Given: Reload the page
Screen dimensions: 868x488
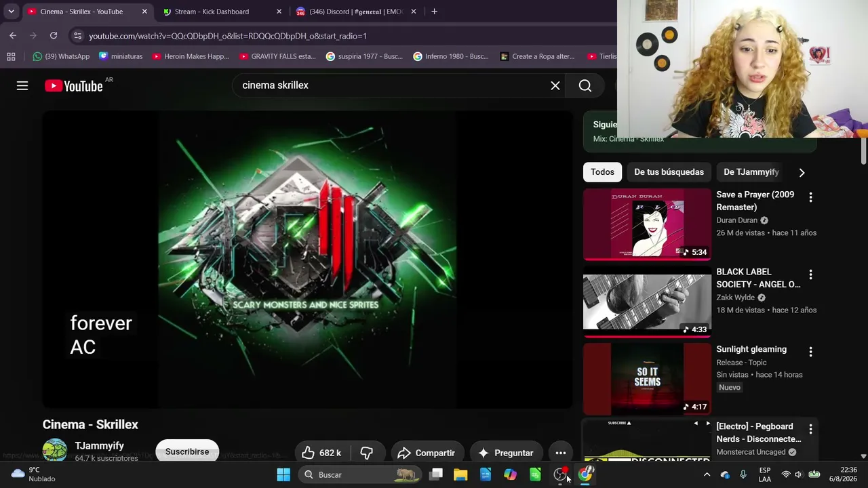Looking at the screenshot, I should (x=54, y=35).
